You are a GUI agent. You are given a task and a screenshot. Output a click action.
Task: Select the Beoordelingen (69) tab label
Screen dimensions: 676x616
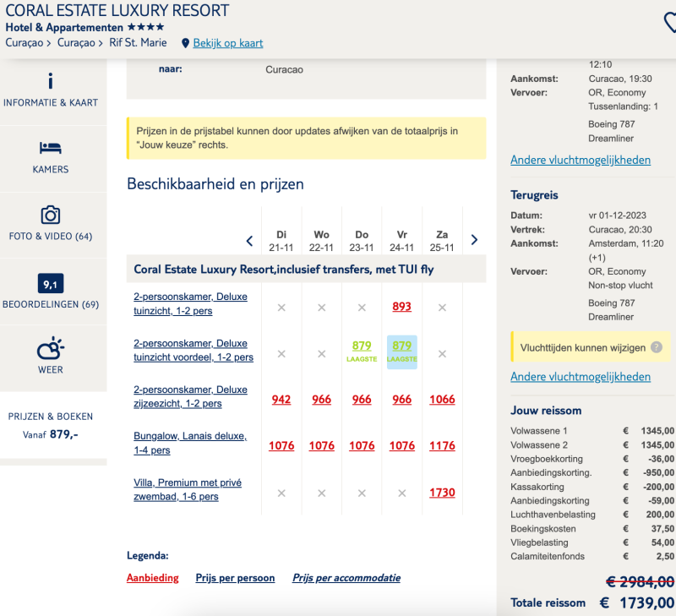[51, 304]
